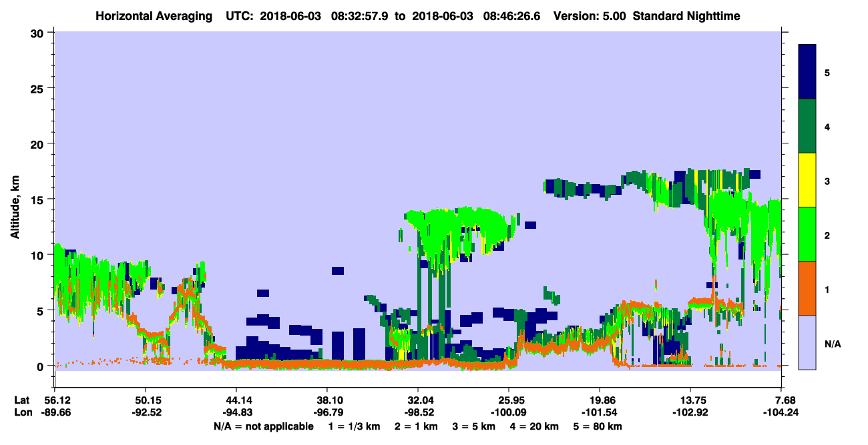Click the lavender N/A color swatch
This screenshot has height=445, width=868.
click(x=807, y=342)
